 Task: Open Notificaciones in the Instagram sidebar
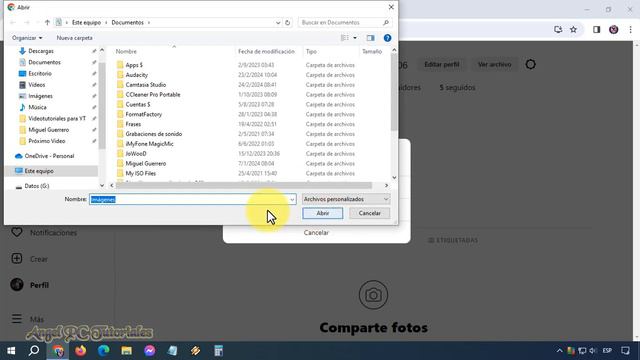[x=44, y=233]
